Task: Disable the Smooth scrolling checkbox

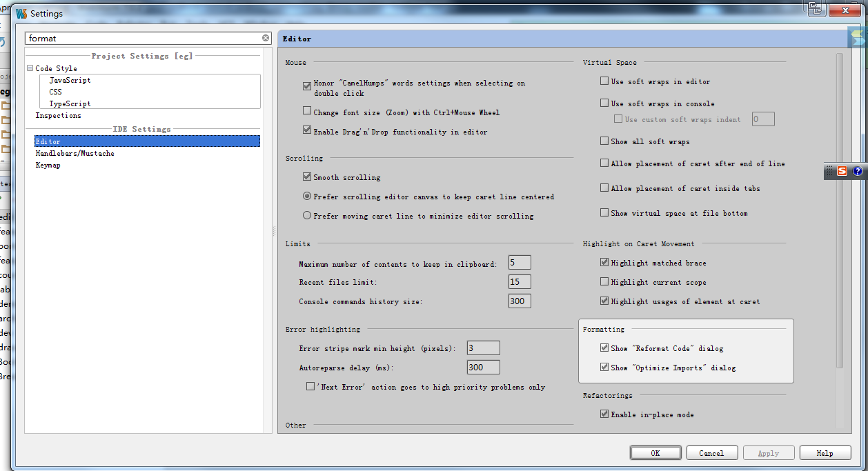Action: coord(307,177)
